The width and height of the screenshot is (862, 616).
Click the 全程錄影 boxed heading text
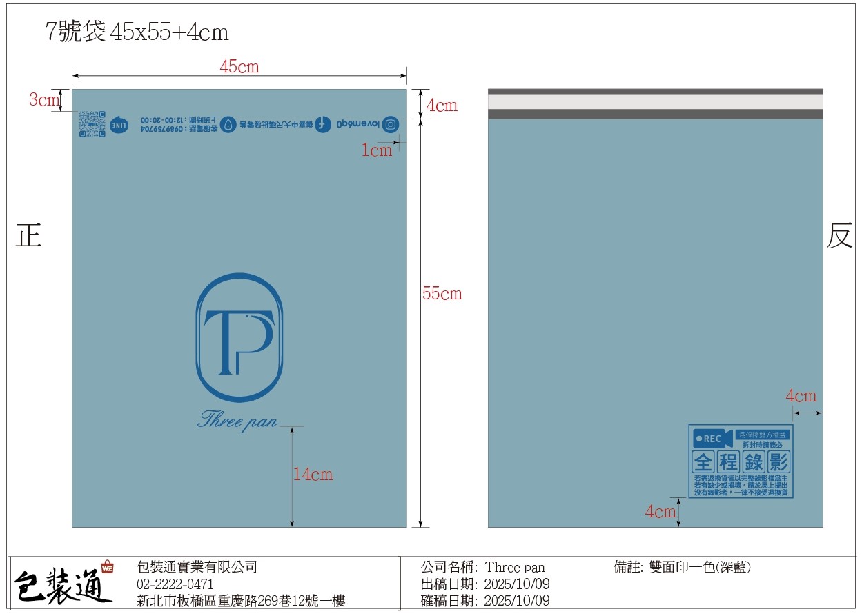(x=741, y=461)
